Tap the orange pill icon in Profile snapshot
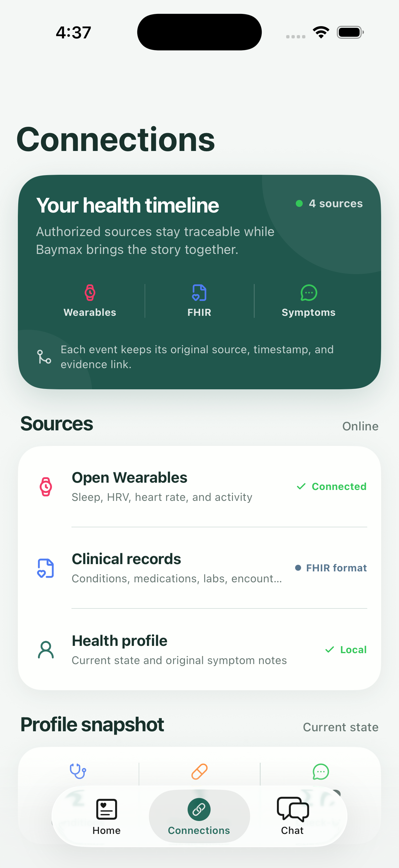399x868 pixels. (x=199, y=771)
